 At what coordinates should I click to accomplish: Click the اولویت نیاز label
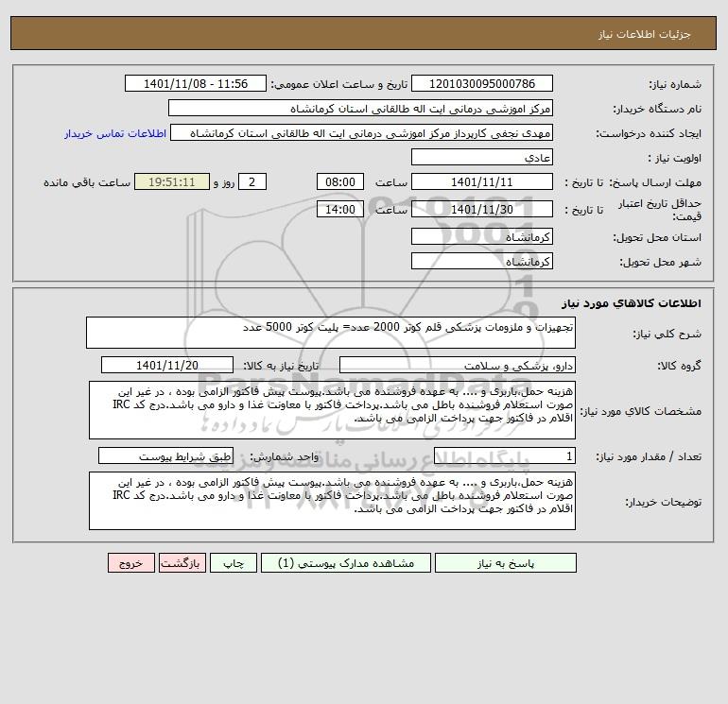point(675,158)
